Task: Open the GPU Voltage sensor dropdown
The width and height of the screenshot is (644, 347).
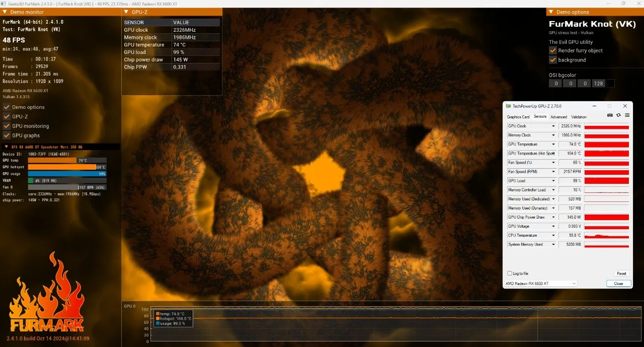Action: pyautogui.click(x=553, y=226)
